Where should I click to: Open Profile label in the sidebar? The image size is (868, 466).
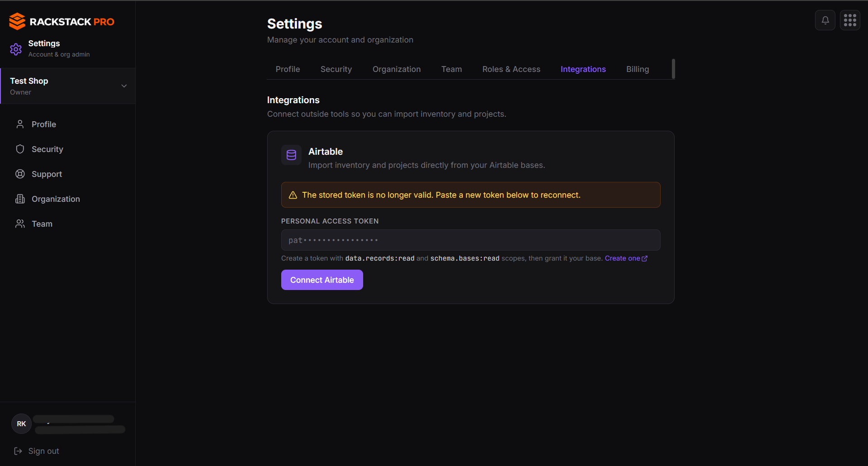pos(44,124)
